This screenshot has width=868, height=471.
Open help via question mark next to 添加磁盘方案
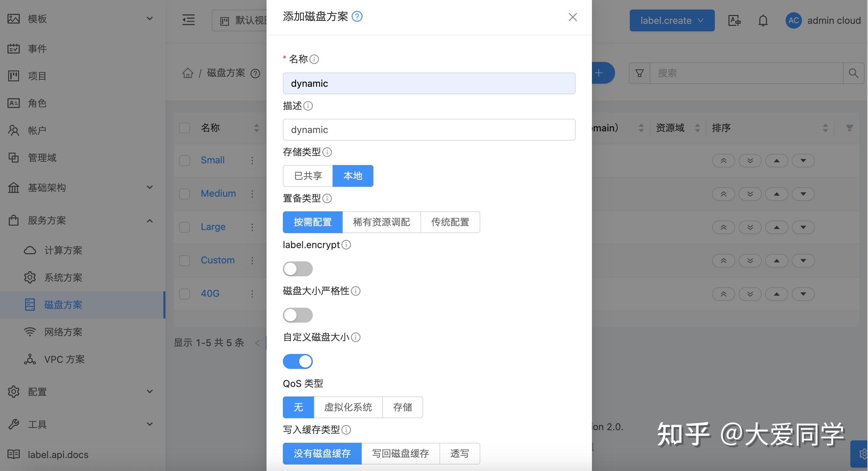[x=357, y=16]
